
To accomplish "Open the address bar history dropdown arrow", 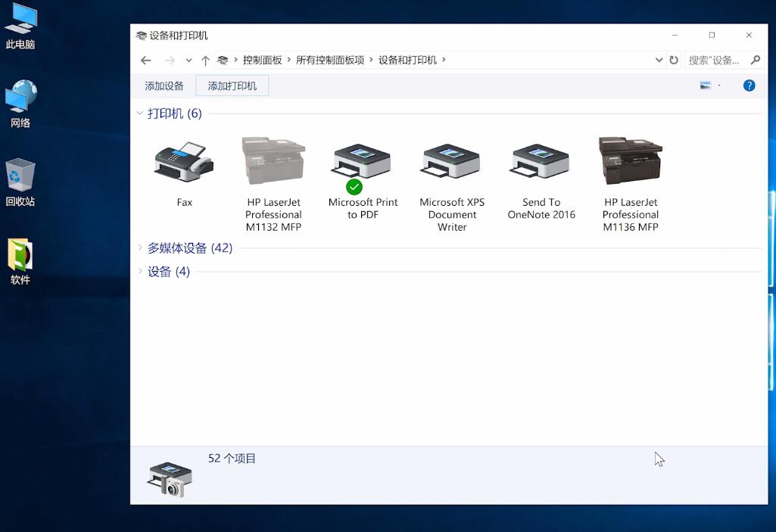I will (658, 60).
